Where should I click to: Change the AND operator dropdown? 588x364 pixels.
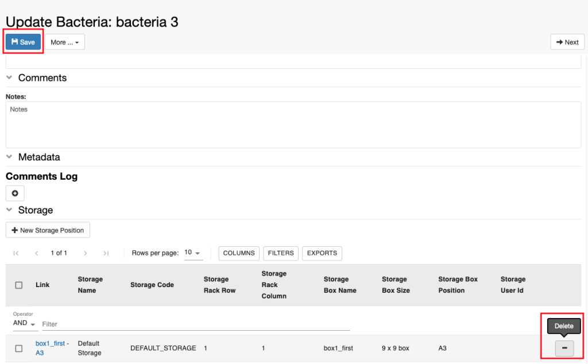point(25,323)
